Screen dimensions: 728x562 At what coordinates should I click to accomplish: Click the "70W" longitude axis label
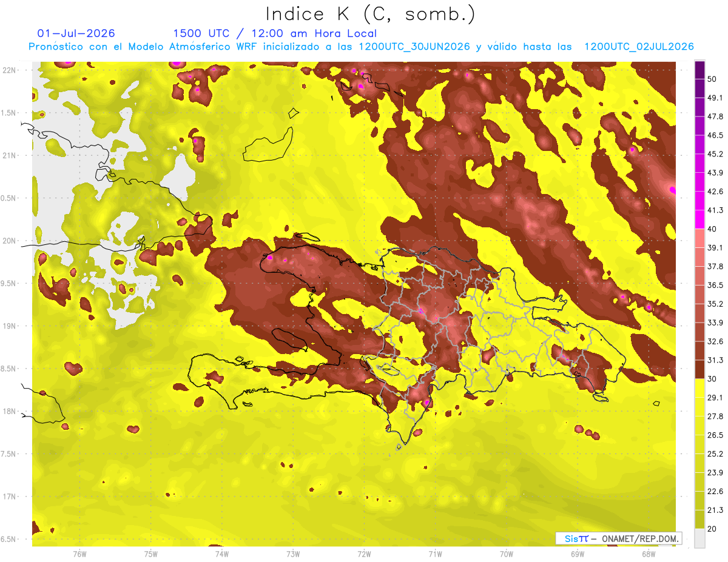507,554
